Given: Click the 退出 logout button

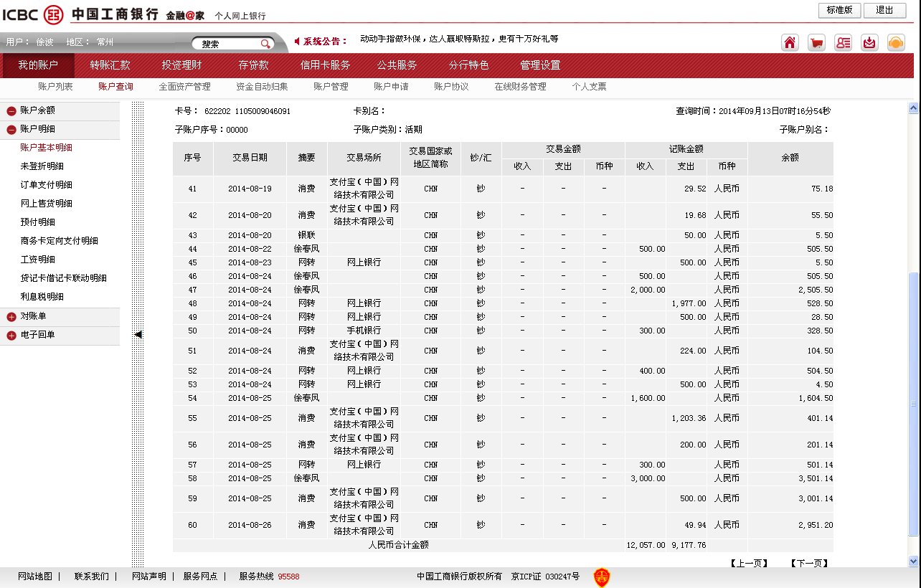Looking at the screenshot, I should [884, 10].
